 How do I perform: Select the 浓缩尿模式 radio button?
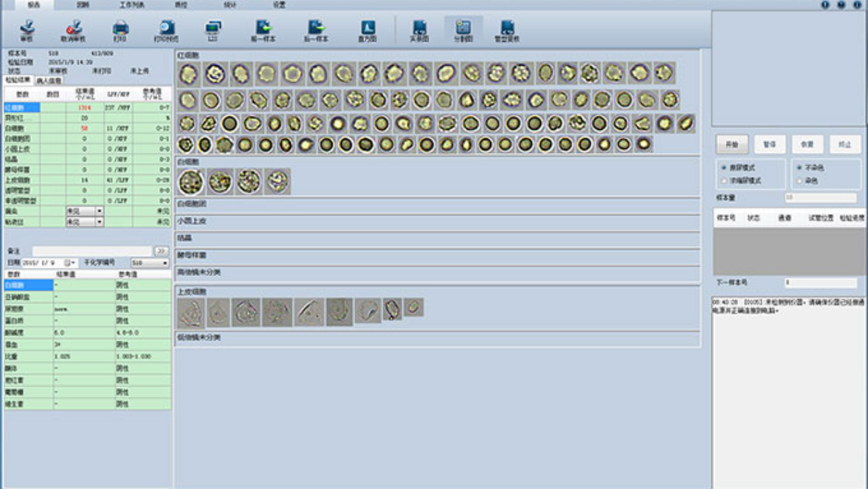tap(724, 181)
